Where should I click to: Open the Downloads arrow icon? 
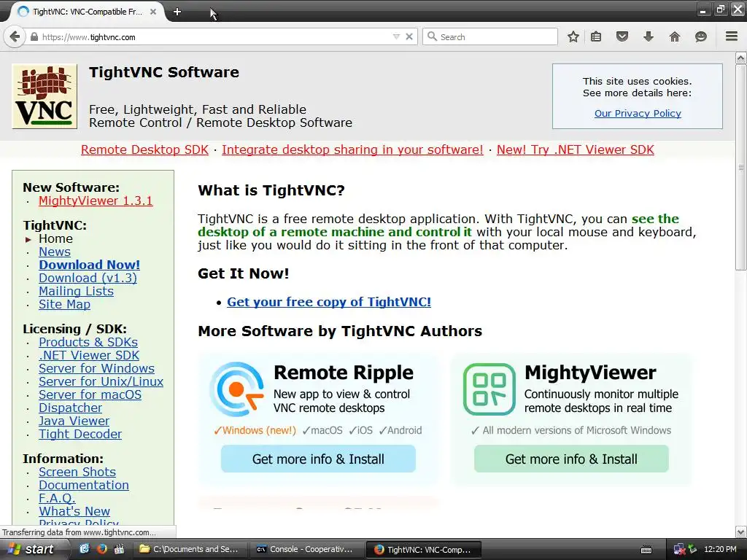click(649, 36)
